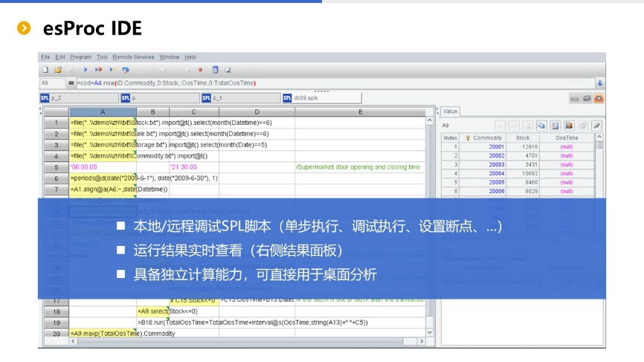Click the cell name box showing A9

click(52, 83)
